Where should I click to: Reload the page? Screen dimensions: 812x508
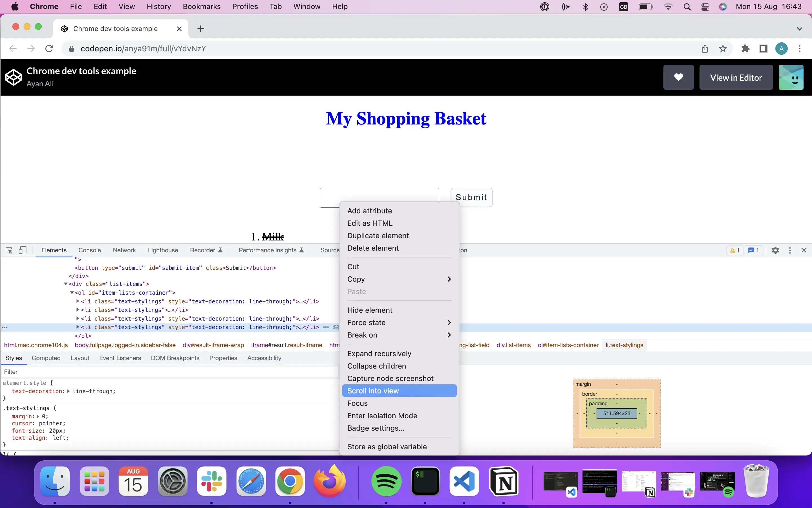(49, 49)
